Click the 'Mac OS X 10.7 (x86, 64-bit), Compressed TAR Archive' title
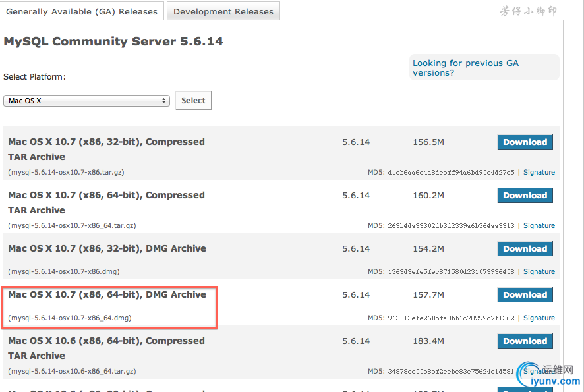This screenshot has width=584, height=392. (x=107, y=203)
